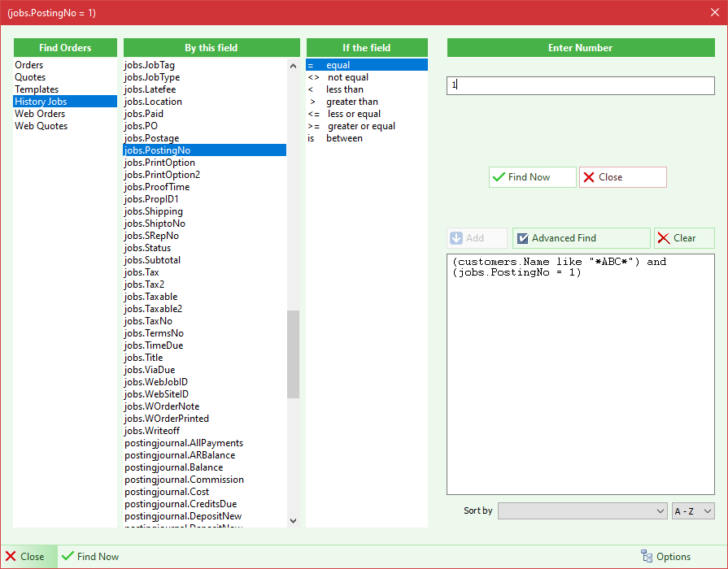Select postingjournal.DepositNew field
Screen dimensions: 728x569
pos(205,515)
